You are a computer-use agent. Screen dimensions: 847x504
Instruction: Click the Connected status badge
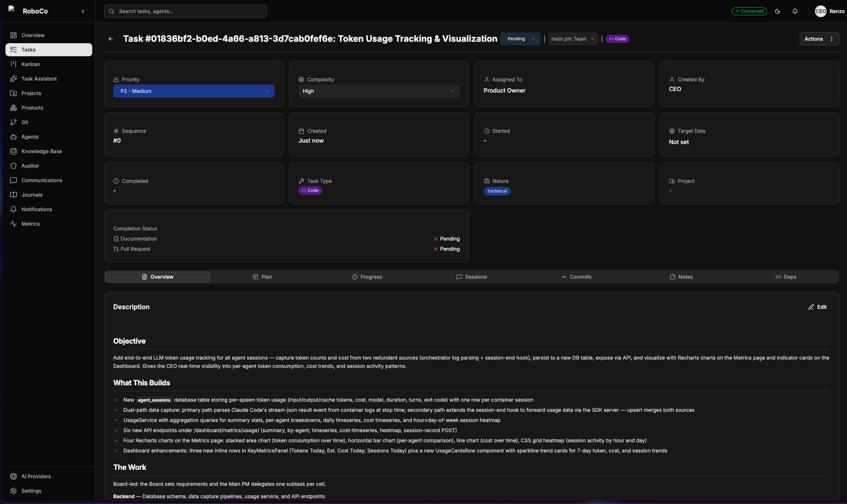point(749,11)
